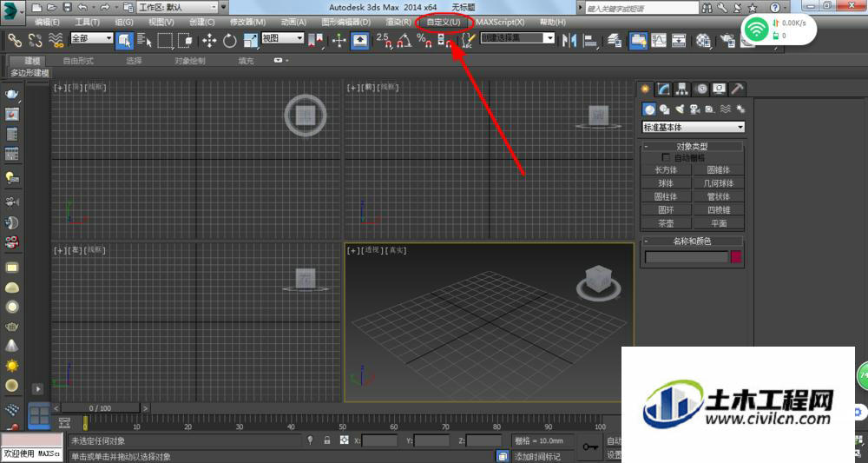868x463 pixels.
Task: Switch to the Utilities hammer tab
Action: click(737, 89)
